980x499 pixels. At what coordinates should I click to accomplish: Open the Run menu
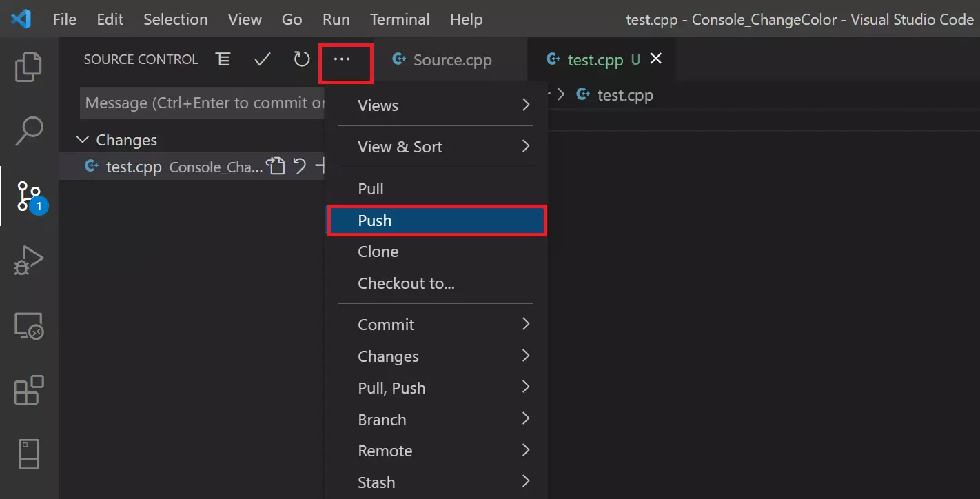pyautogui.click(x=336, y=19)
